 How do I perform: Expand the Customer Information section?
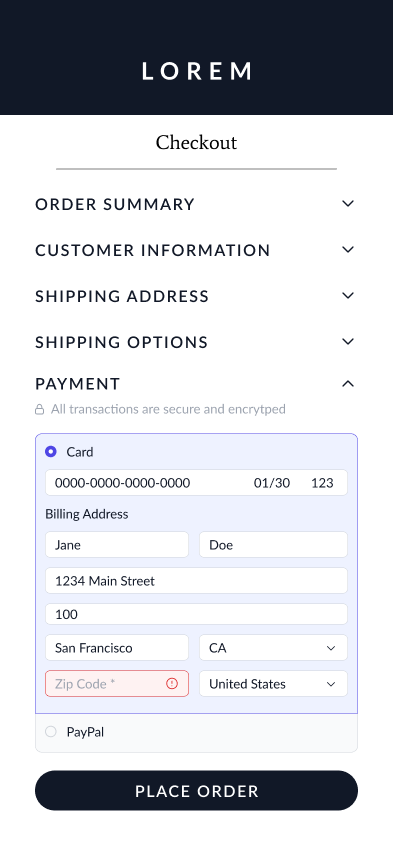(196, 250)
